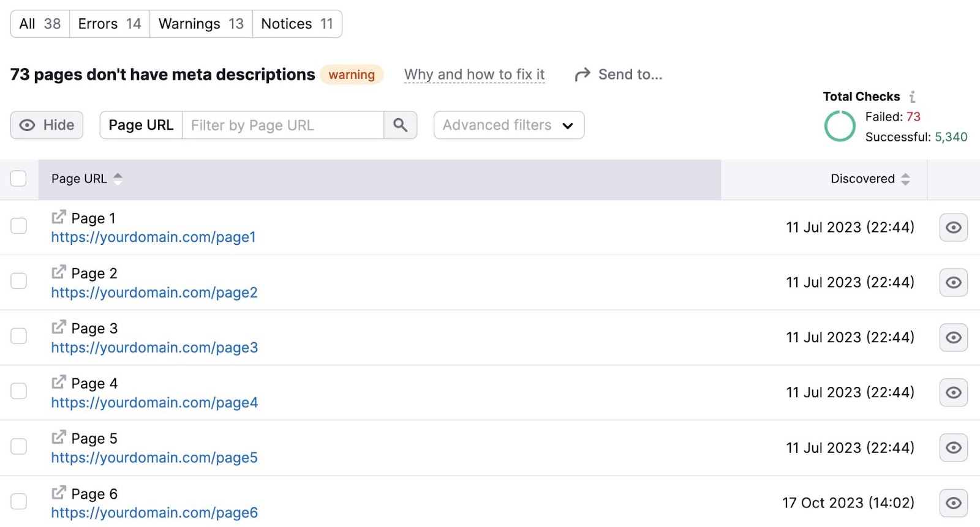This screenshot has width=980, height=527.
Task: Switch to the Notices 11 tab
Action: coord(297,24)
